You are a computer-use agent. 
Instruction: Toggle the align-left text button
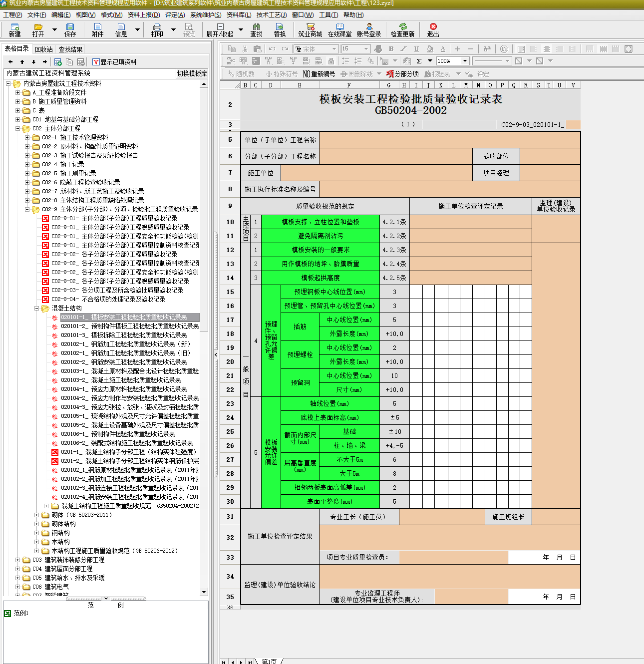coord(534,48)
